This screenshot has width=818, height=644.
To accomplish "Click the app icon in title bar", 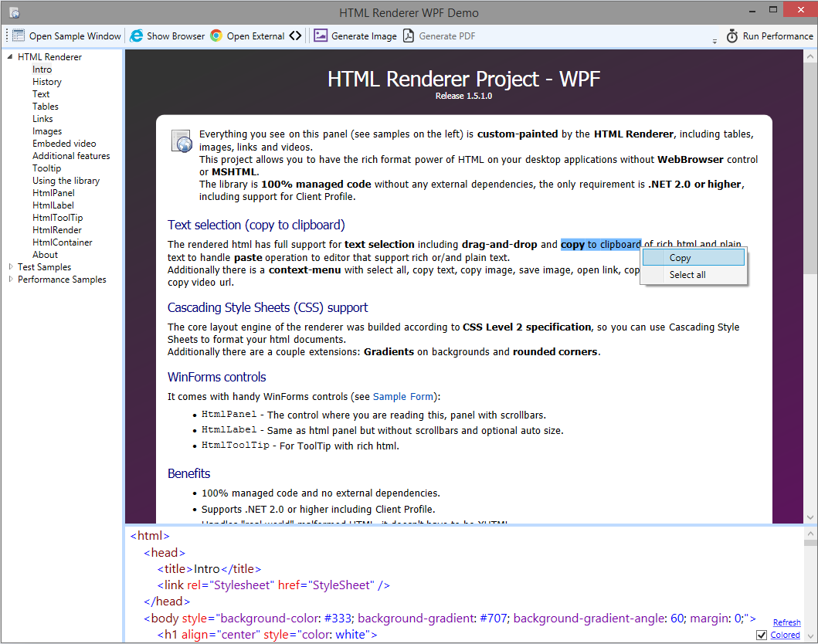I will click(x=14, y=12).
